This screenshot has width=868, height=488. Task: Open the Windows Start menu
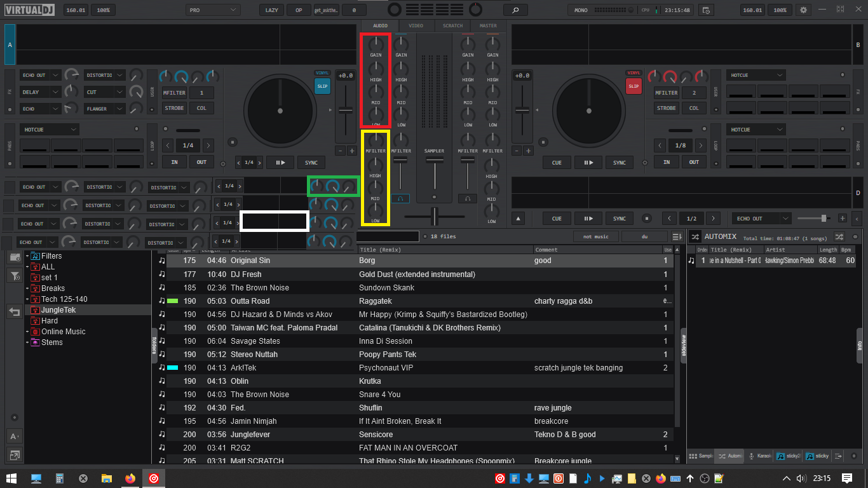click(11, 478)
